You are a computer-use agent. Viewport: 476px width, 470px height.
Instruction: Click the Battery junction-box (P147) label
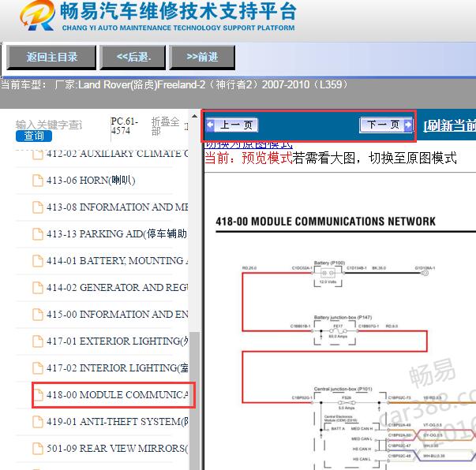click(343, 317)
